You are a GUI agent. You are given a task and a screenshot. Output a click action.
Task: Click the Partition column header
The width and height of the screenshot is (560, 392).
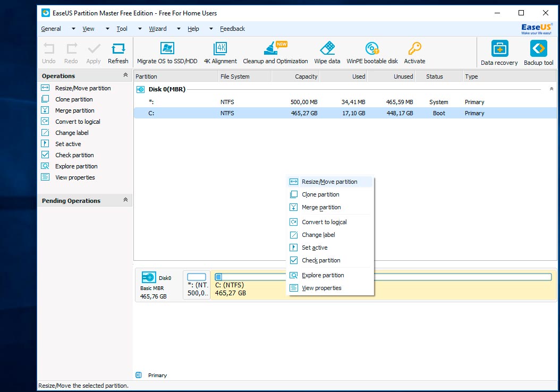tap(176, 76)
